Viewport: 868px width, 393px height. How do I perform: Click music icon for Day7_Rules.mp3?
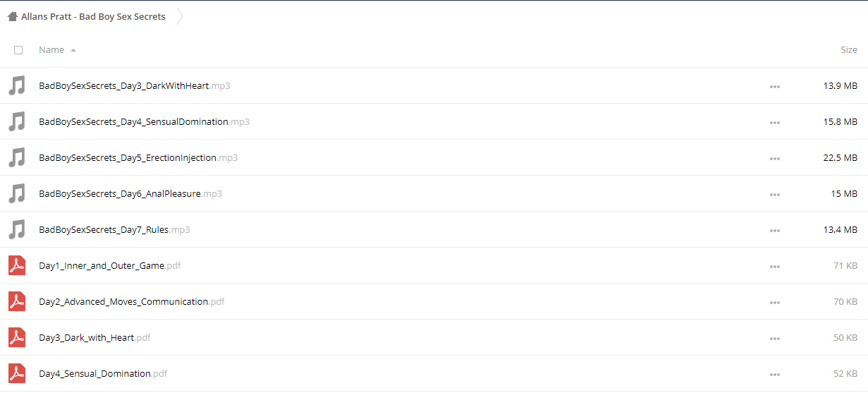click(17, 229)
